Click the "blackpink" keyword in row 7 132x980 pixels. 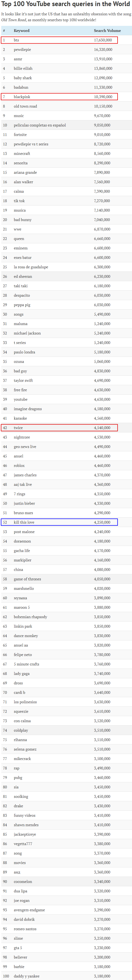[22, 97]
